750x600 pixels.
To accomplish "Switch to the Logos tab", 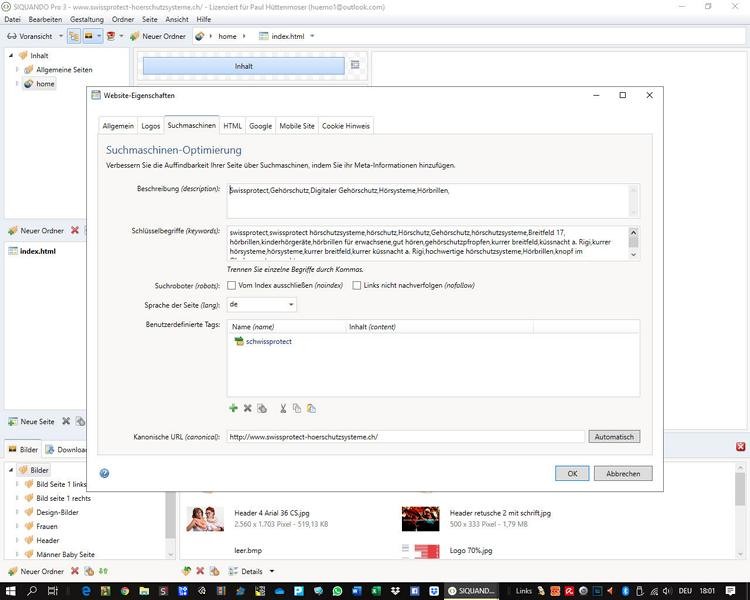I will pyautogui.click(x=151, y=126).
